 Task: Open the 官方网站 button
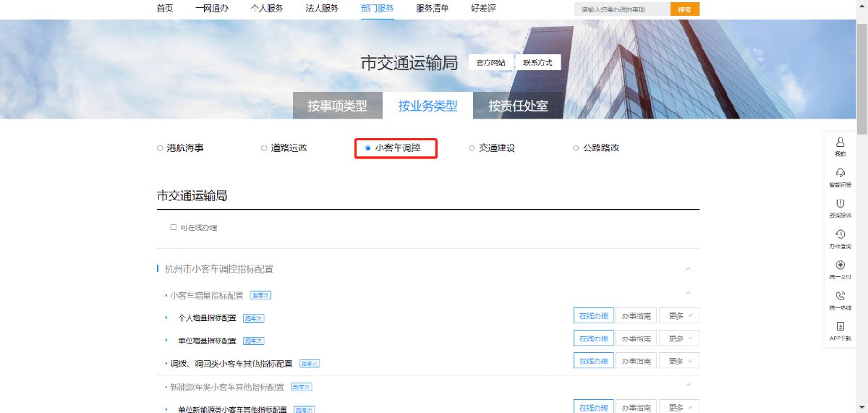pyautogui.click(x=491, y=63)
